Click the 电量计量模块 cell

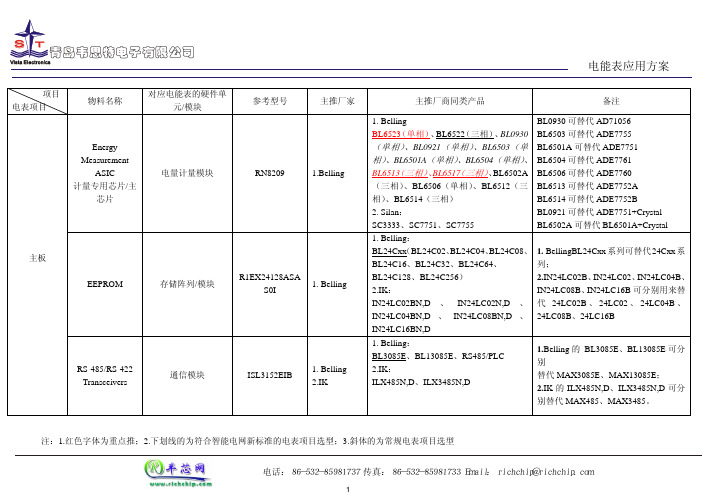pyautogui.click(x=187, y=173)
